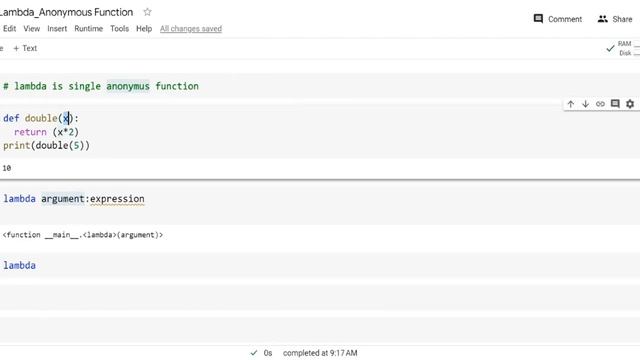Open the View menu
This screenshot has height=360, width=640.
31,29
